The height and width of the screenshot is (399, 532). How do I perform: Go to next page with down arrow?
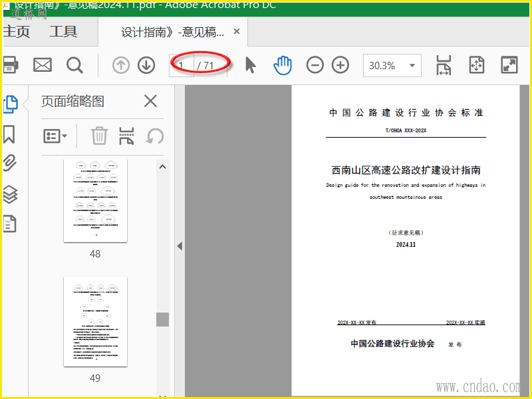[x=146, y=65]
